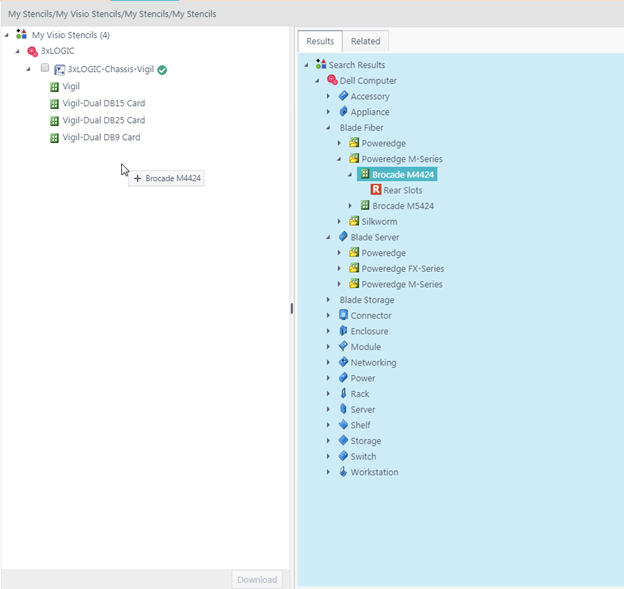This screenshot has width=624, height=589.
Task: Click the My Visio Stencils root icon
Action: point(21,34)
